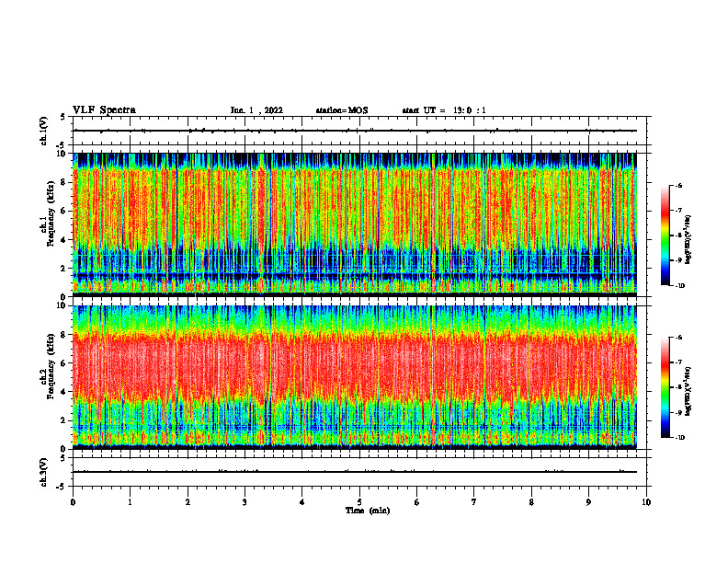Click time axis tick label '9'
Image resolution: width=728 pixels, height=563 pixels.
point(588,502)
